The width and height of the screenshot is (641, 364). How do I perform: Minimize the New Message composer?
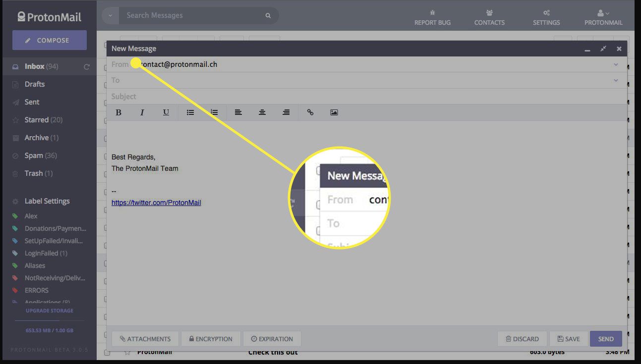pyautogui.click(x=587, y=49)
